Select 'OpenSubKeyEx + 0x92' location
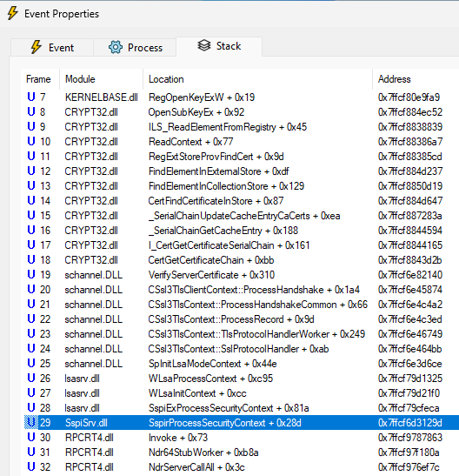The height and width of the screenshot is (476, 459). (196, 112)
